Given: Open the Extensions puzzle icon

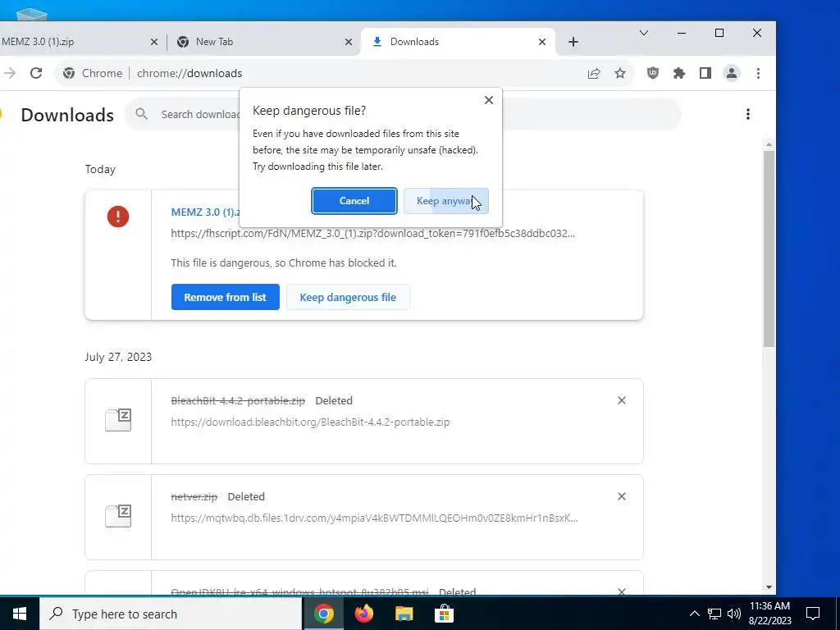Looking at the screenshot, I should click(x=678, y=73).
